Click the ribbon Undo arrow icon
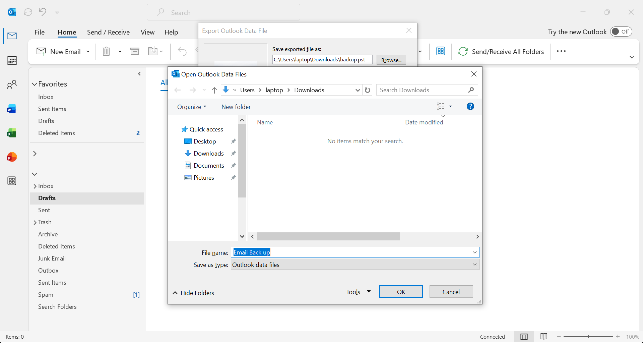 tap(182, 51)
